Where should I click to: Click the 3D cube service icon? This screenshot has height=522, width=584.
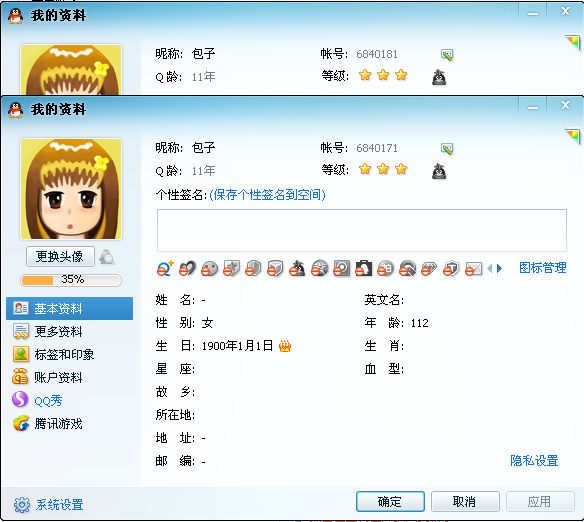tap(275, 268)
